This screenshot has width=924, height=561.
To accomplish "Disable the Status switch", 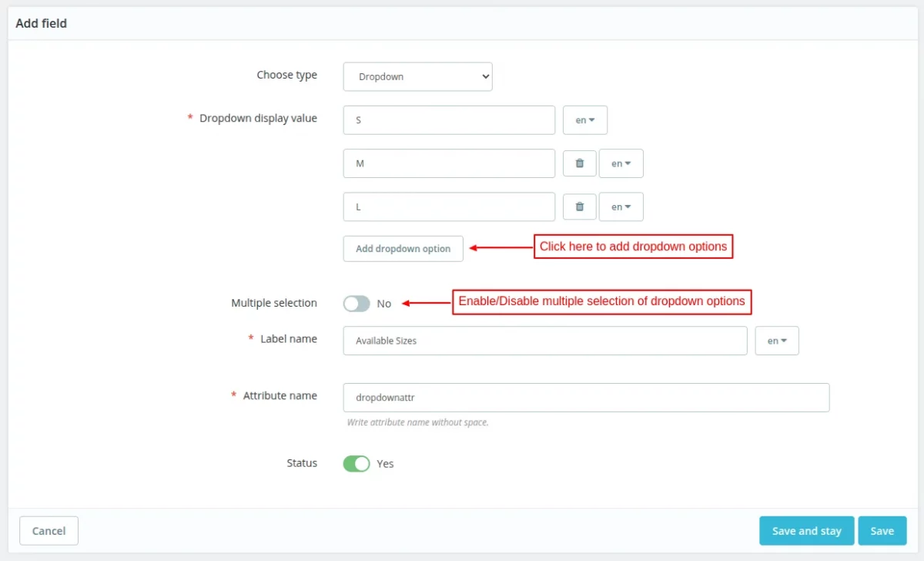I will (357, 463).
